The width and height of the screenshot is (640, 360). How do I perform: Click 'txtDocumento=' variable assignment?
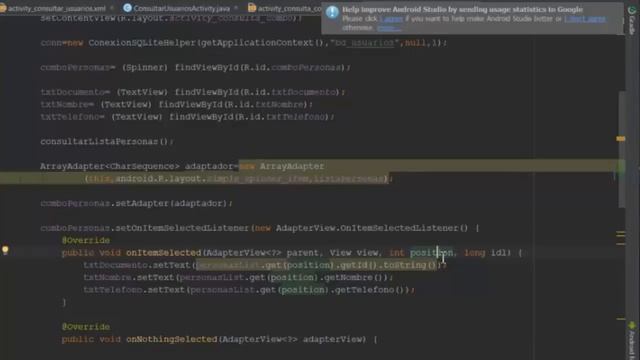75,92
